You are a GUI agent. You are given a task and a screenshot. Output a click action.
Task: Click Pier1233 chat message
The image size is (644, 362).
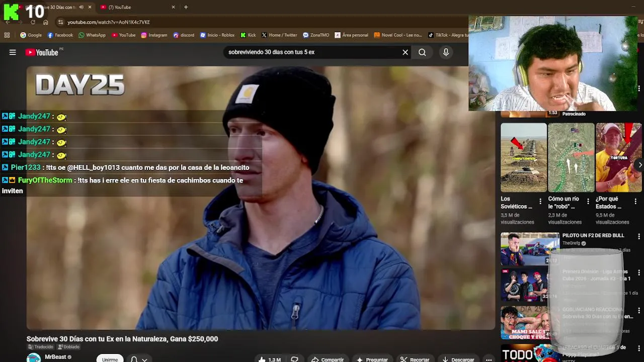126,167
